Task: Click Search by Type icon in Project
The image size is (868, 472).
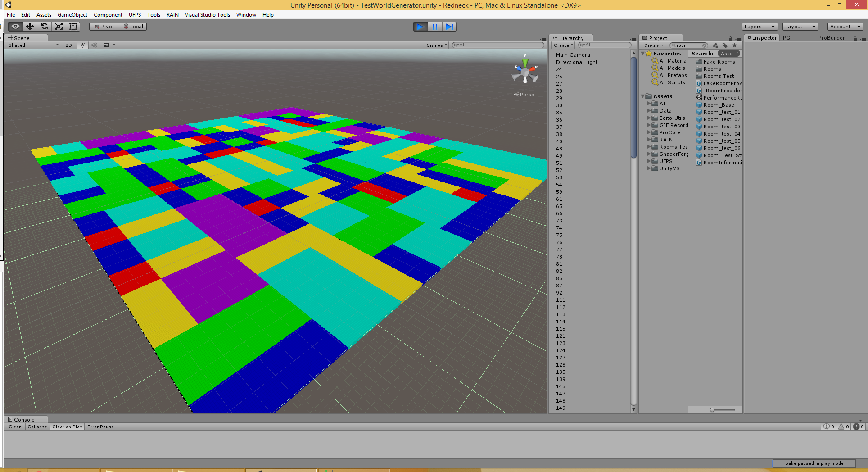Action: [715, 45]
